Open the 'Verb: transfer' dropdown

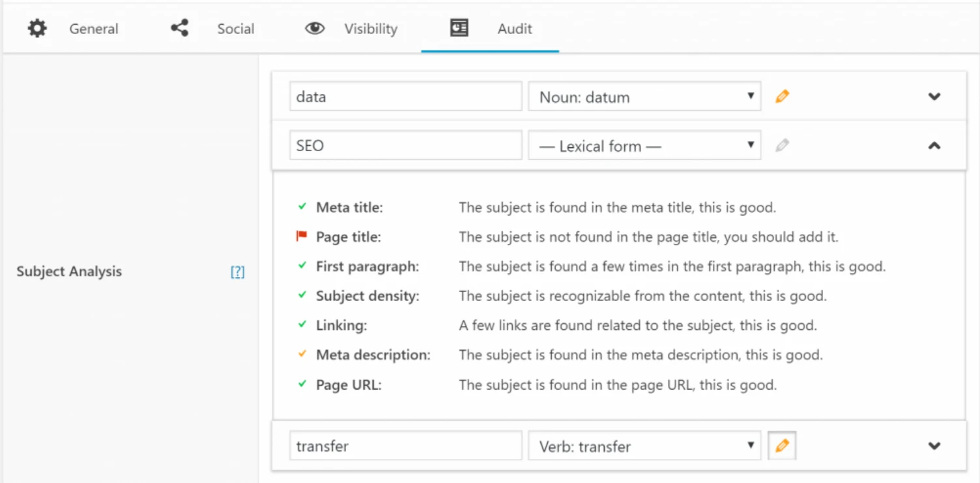[x=644, y=446]
